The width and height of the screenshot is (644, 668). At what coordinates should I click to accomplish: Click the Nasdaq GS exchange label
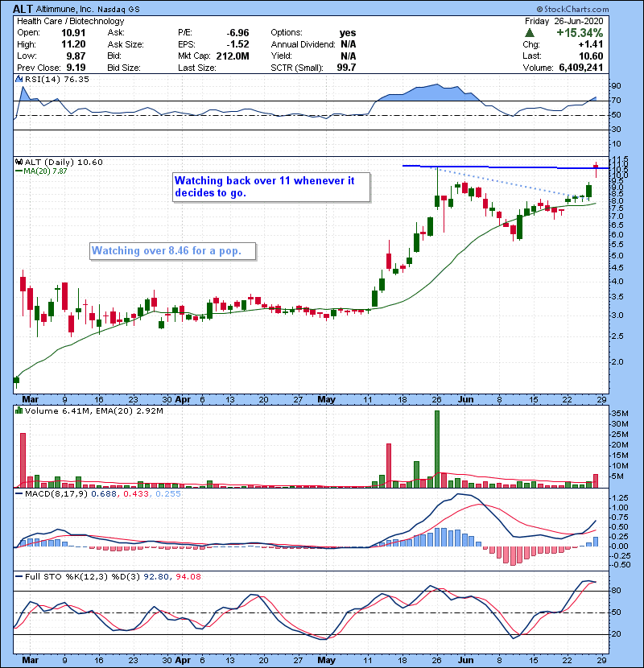click(x=118, y=10)
